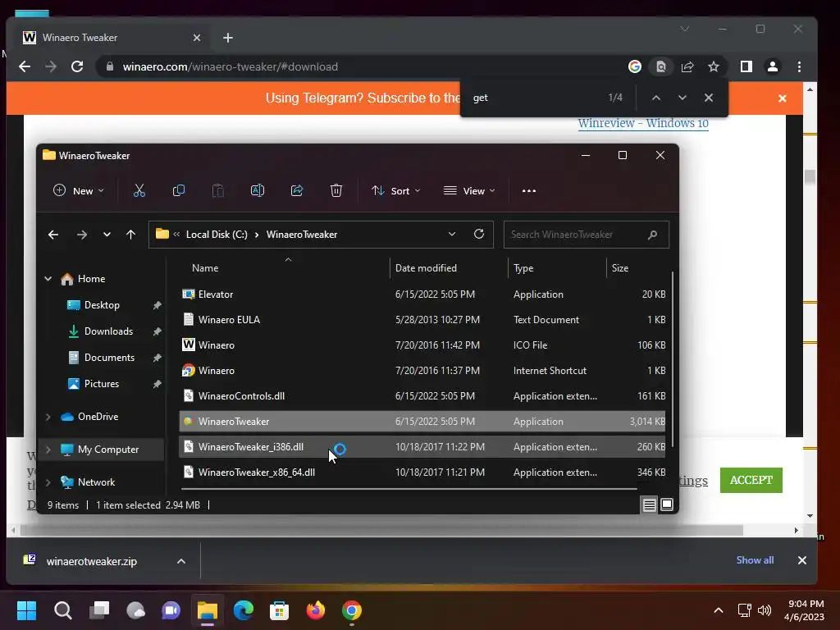
Task: Sort files by Type column header
Action: pyautogui.click(x=523, y=268)
